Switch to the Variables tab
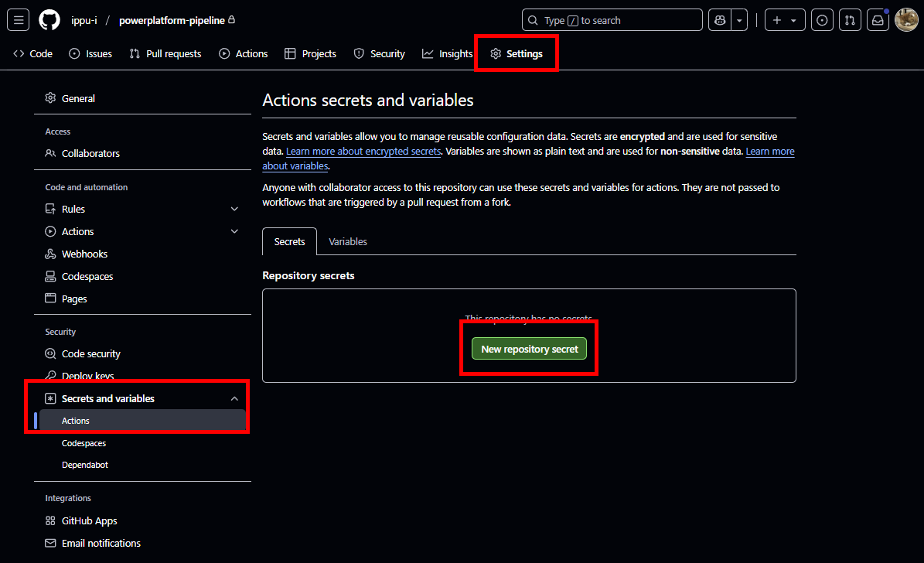Image resolution: width=924 pixels, height=563 pixels. [x=347, y=241]
